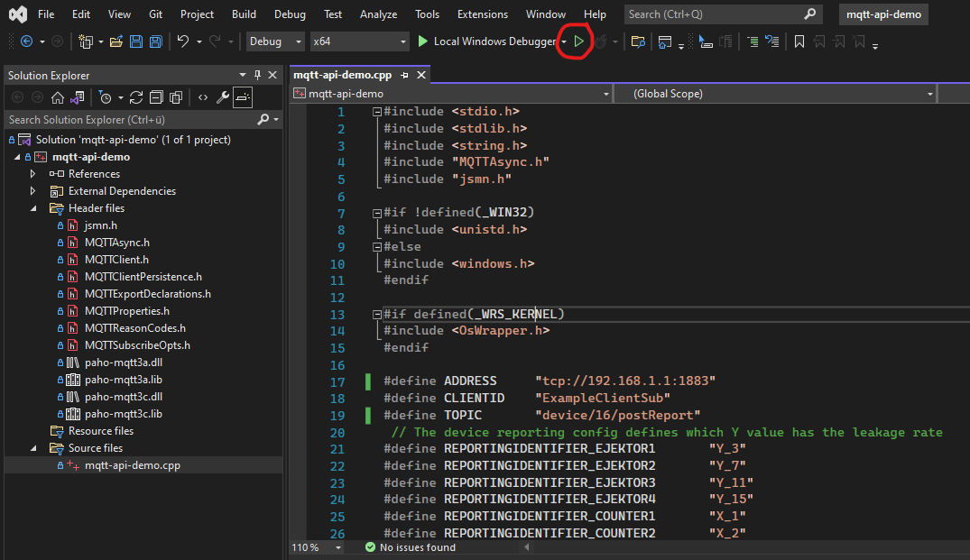Pin the Solution Explorer panel

(x=258, y=75)
